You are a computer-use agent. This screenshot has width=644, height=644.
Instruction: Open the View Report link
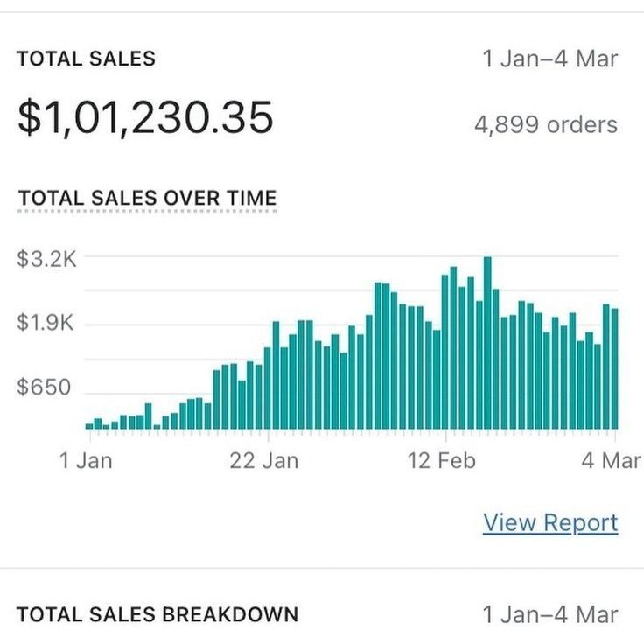[x=550, y=522]
